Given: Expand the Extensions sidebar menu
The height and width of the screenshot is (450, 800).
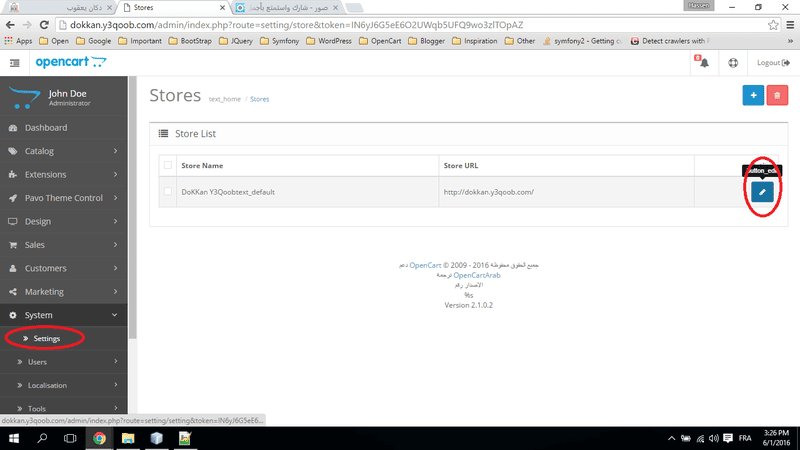Looking at the screenshot, I should [64, 174].
